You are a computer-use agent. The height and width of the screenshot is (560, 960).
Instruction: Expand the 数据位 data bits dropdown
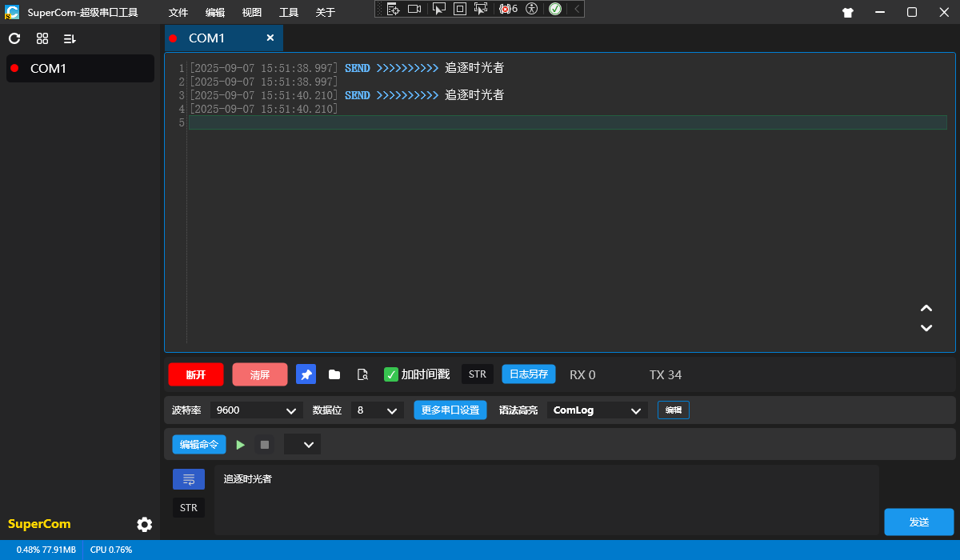(378, 410)
